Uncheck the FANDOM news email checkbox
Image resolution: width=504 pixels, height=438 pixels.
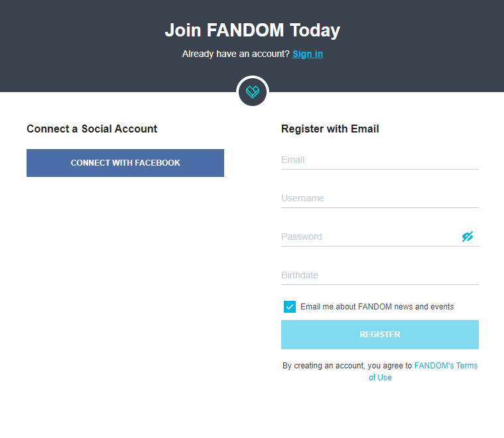[290, 307]
